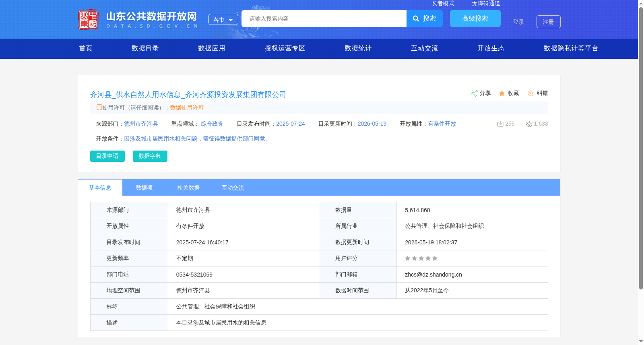Click the download count icon

click(500, 124)
